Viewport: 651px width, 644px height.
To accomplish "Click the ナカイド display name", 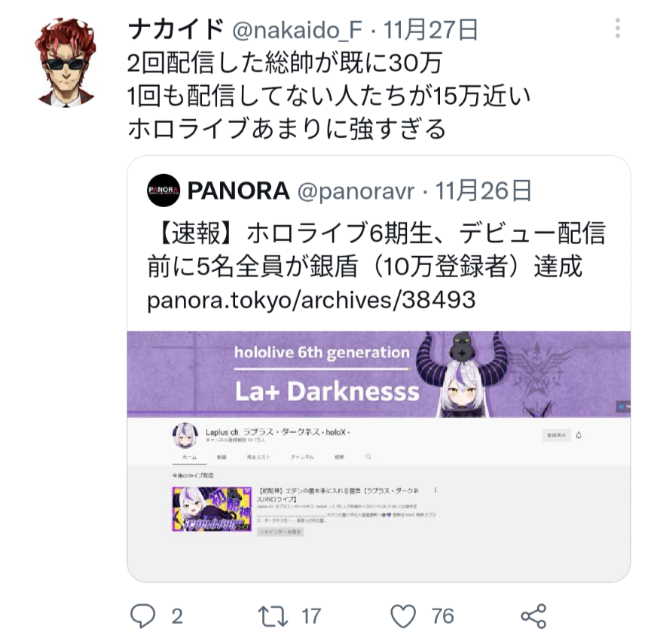I will 176,30.
